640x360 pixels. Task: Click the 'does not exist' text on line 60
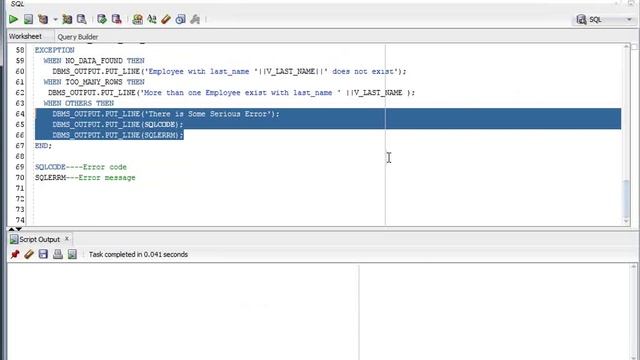pyautogui.click(x=362, y=71)
